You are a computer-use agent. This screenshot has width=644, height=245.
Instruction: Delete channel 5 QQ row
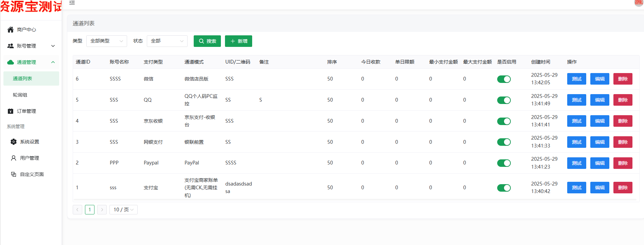coord(623,100)
